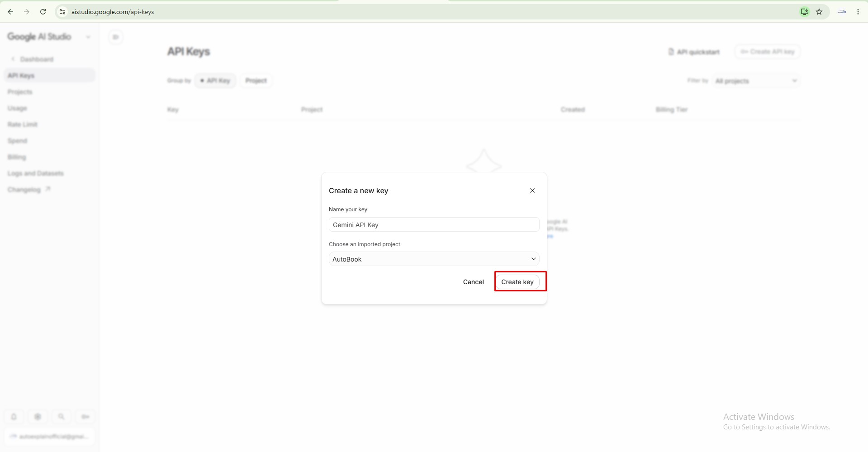Viewport: 868px width, 452px height.
Task: Close the Create a new key dialog
Action: [x=532, y=190]
